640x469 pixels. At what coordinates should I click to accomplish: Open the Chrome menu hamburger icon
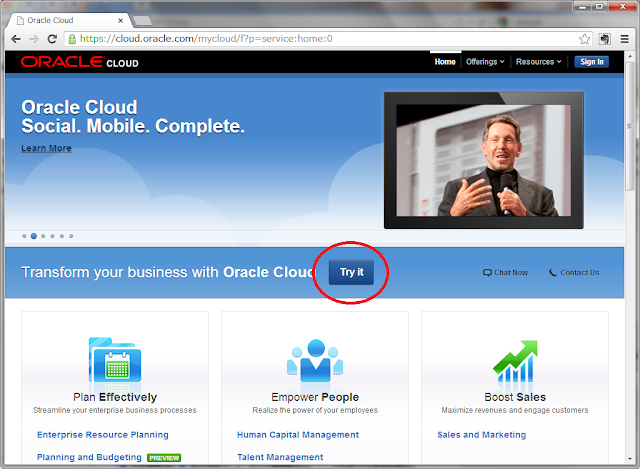point(624,39)
